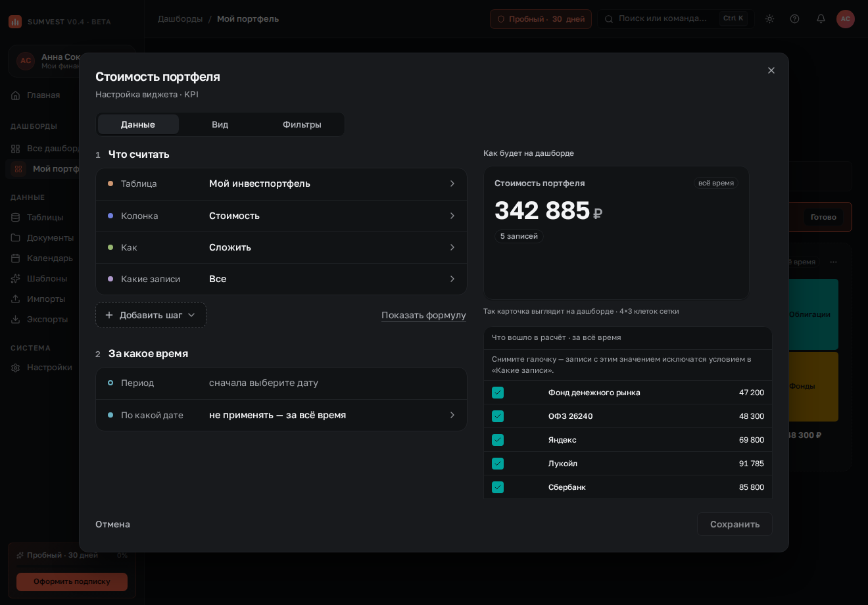This screenshot has height=605, width=868.
Task: Click the Все дашборды grid icon
Action: pos(15,149)
